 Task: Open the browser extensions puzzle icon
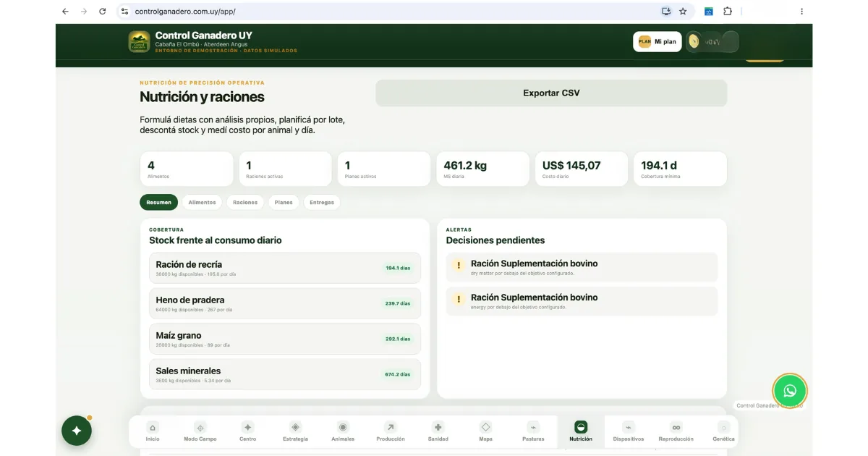pyautogui.click(x=728, y=12)
